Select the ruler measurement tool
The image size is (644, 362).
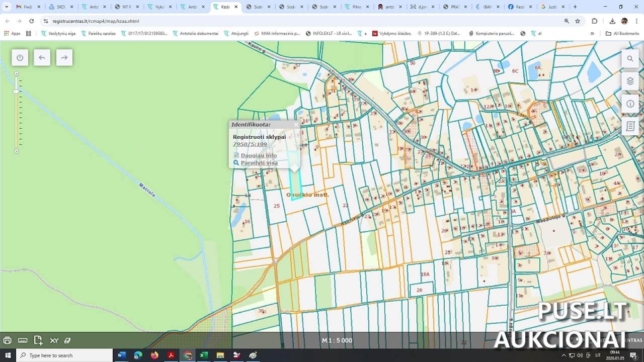pos(23,340)
